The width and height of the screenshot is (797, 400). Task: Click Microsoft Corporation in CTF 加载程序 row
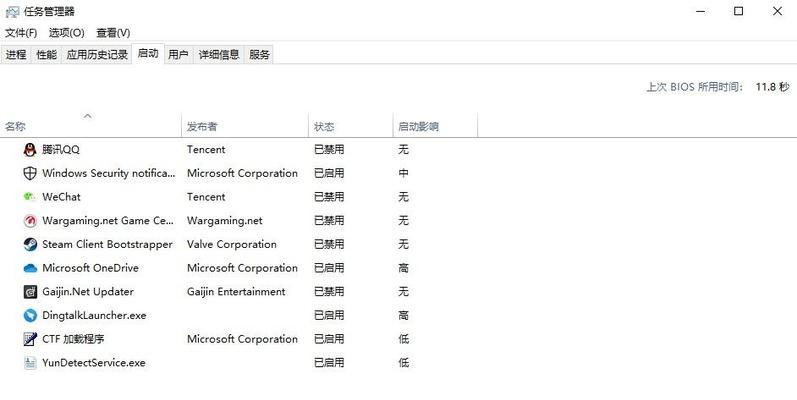pos(242,339)
